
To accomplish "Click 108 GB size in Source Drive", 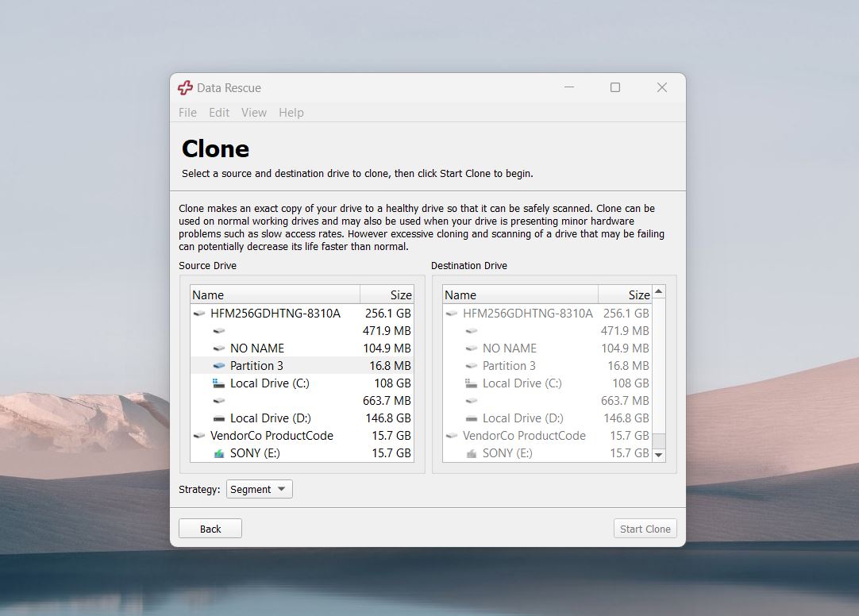I will click(x=392, y=383).
